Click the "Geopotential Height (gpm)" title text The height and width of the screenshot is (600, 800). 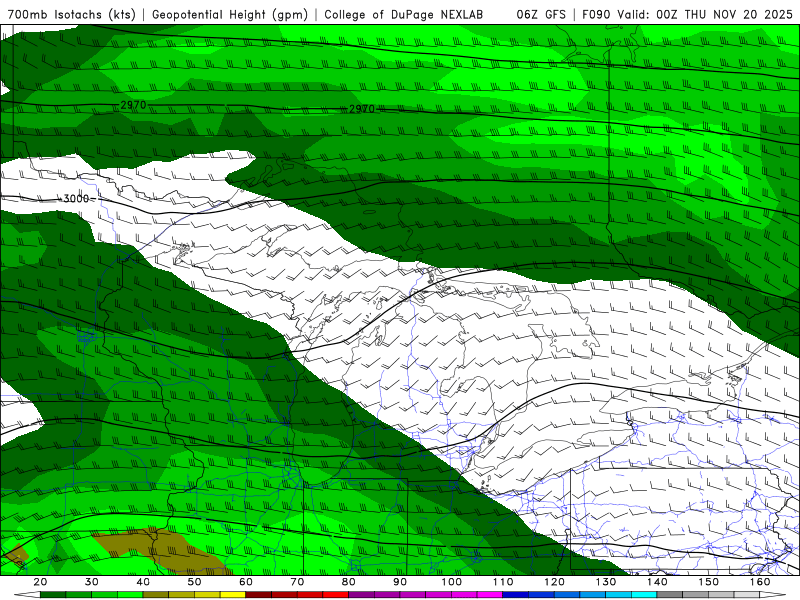click(230, 14)
